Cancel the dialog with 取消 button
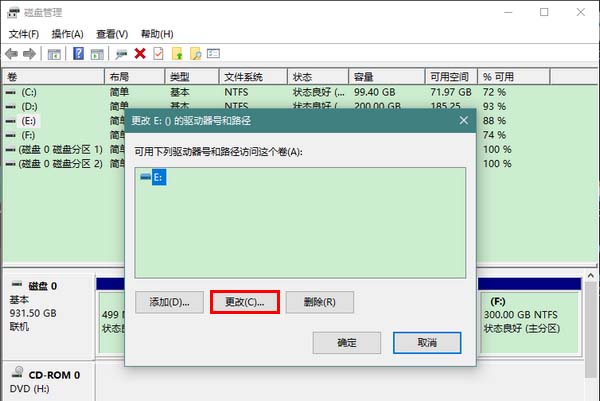This screenshot has height=401, width=600. (x=427, y=342)
